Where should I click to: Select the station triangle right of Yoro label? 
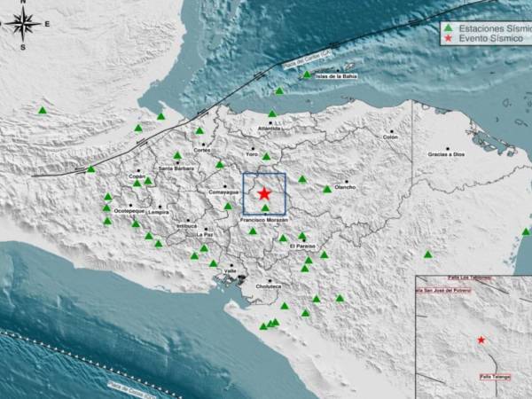(x=266, y=156)
